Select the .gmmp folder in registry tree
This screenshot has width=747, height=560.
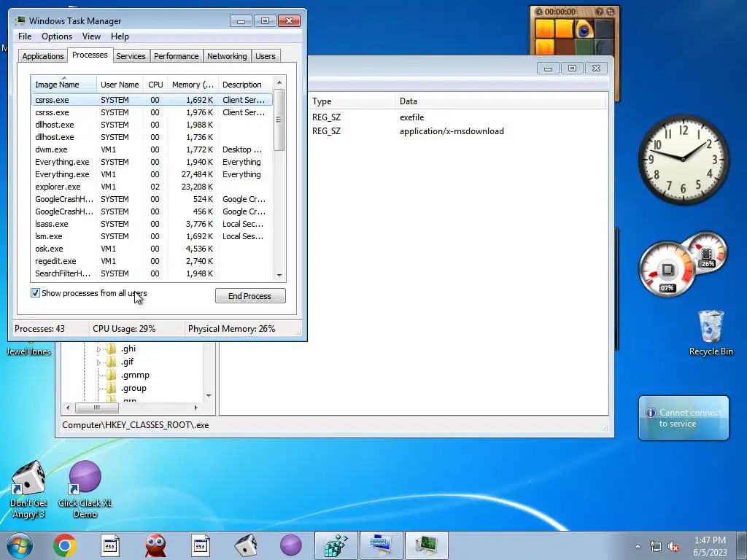pos(135,376)
